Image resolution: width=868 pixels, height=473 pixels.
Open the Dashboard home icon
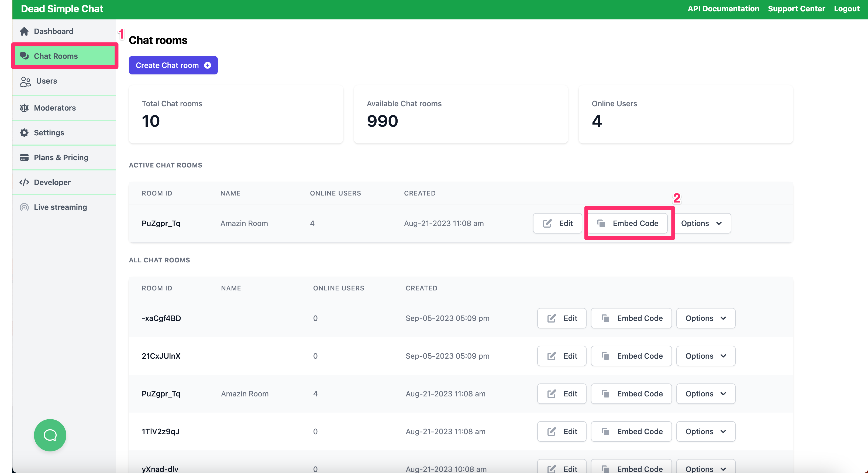tap(24, 31)
